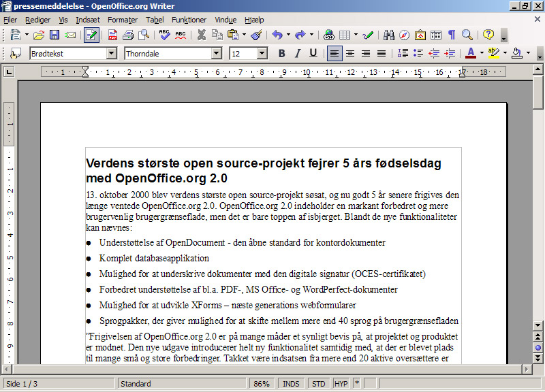Toggle underline formatting

(313, 54)
